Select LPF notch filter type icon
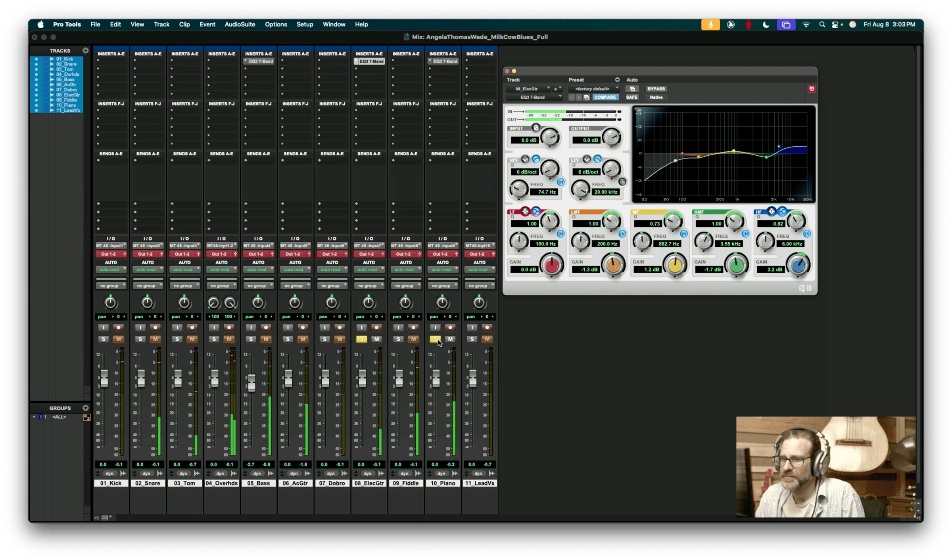Viewport: 952px width, 560px height. 587,159
